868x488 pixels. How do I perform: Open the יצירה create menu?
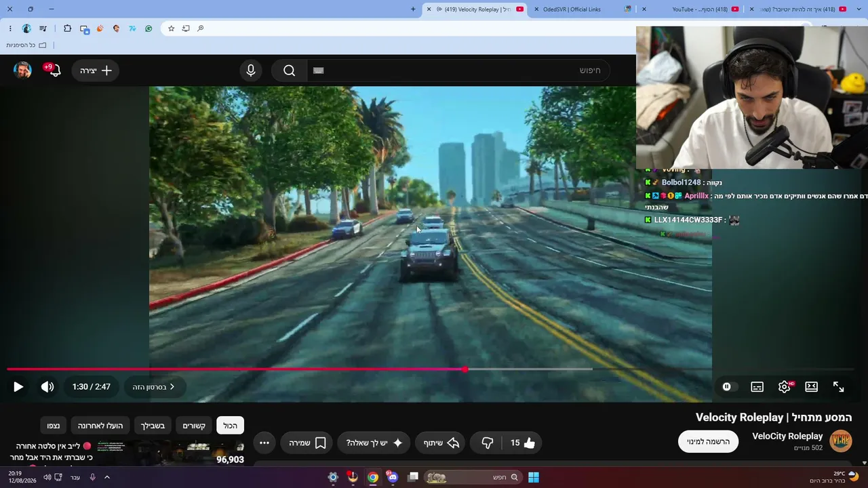pos(96,70)
